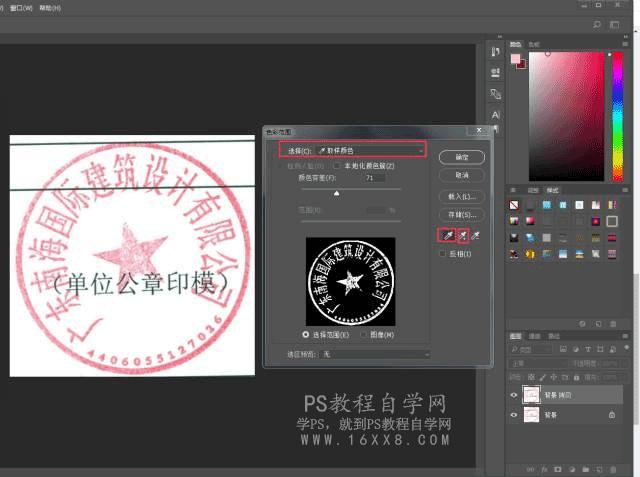The height and width of the screenshot is (477, 640).
Task: Select the subtract-from-sample eyedropper tool
Action: click(477, 235)
